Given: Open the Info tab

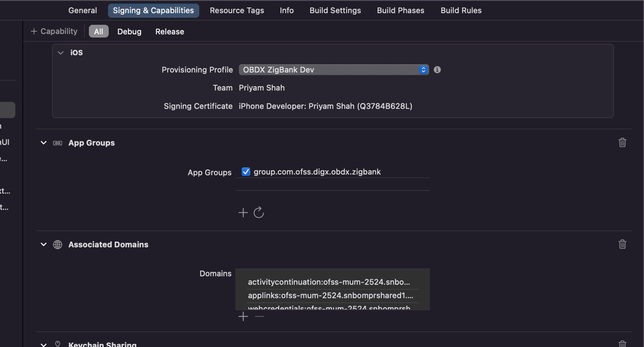Looking at the screenshot, I should tap(286, 10).
